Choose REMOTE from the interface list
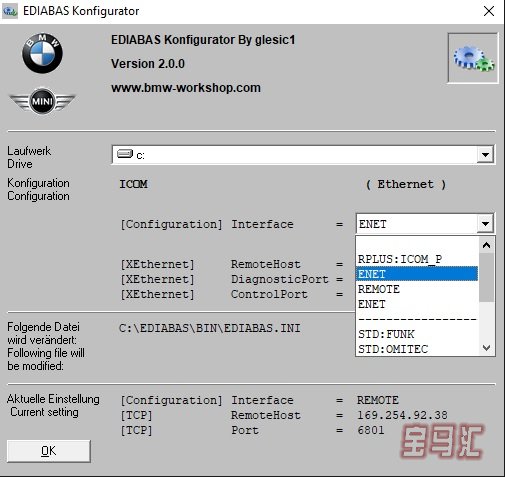The width and height of the screenshot is (505, 477). [x=417, y=289]
